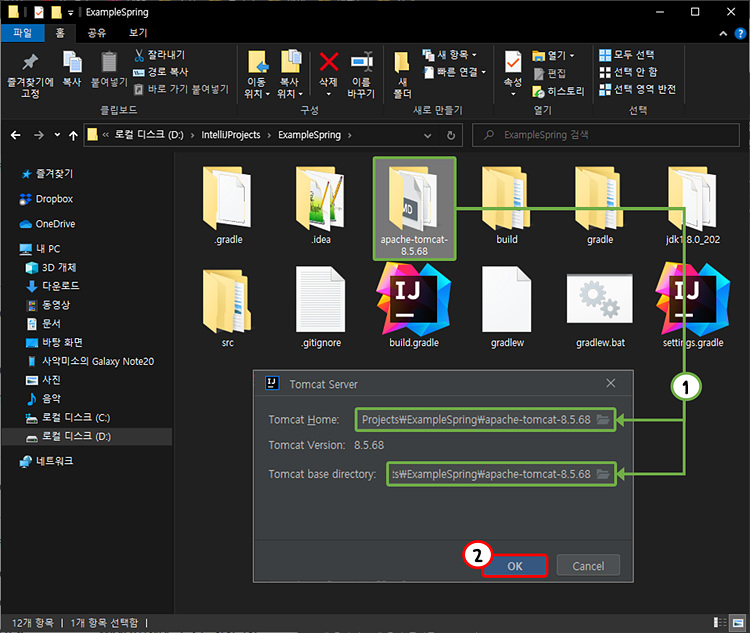Open New item (새 항목) dropdown
The width and height of the screenshot is (750, 633).
pyautogui.click(x=450, y=55)
